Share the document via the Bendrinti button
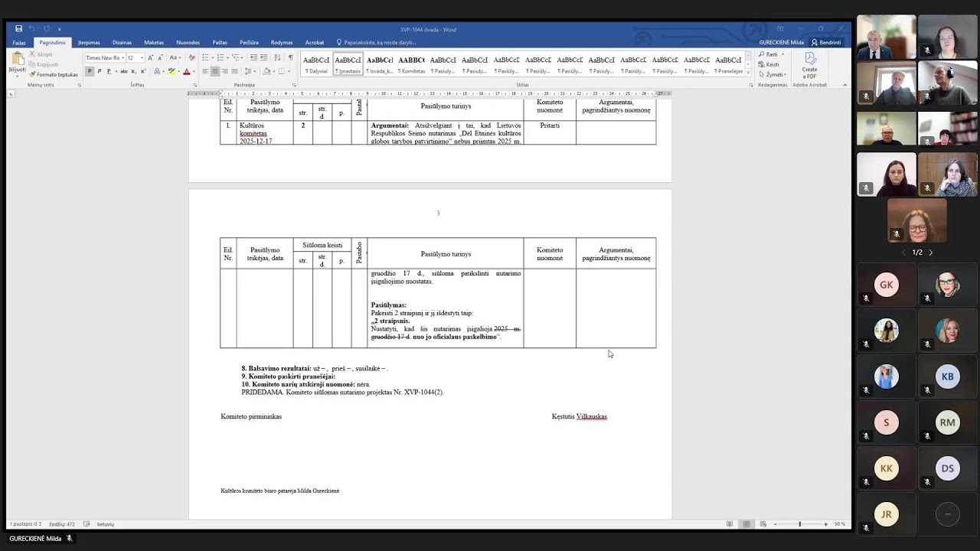This screenshot has width=980, height=551. point(826,43)
